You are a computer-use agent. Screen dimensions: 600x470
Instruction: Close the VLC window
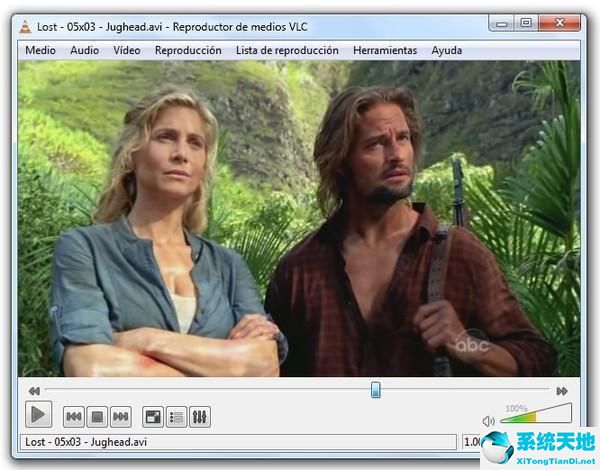[559, 23]
